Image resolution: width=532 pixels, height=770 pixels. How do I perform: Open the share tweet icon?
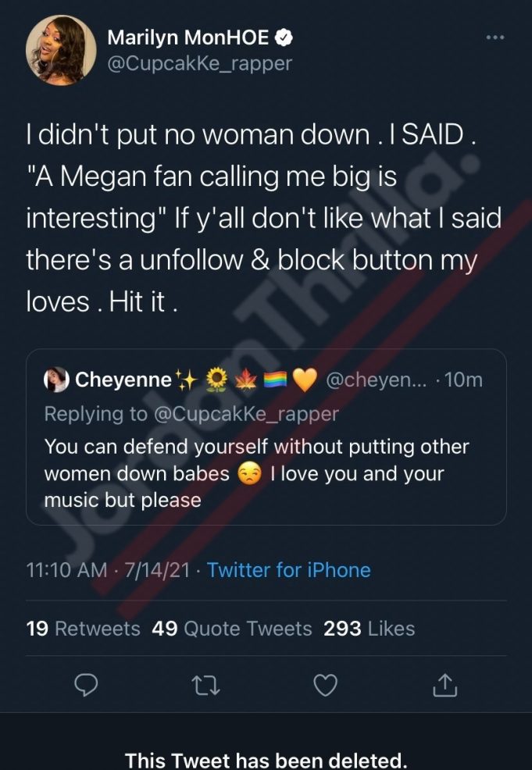(x=444, y=685)
